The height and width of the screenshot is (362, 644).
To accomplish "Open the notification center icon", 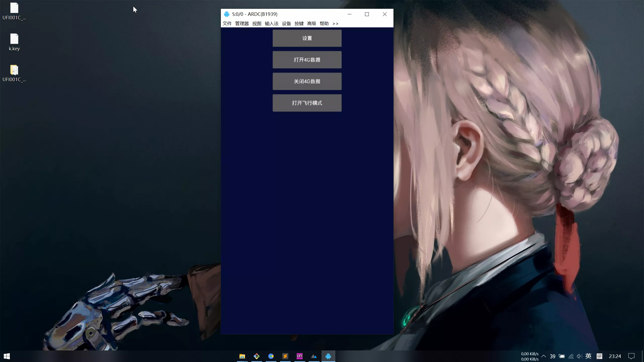I will [x=631, y=356].
